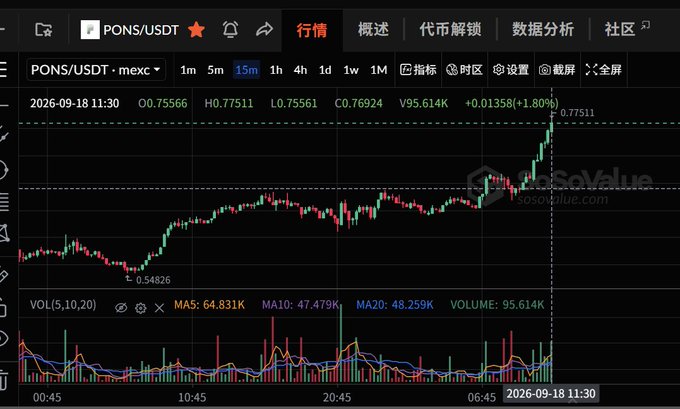Select the 5m timeframe
680x409 pixels.
(215, 70)
